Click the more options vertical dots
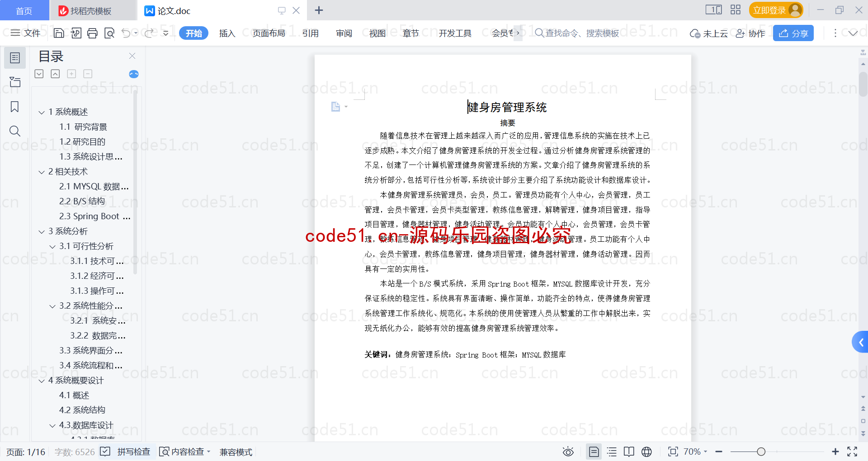868x461 pixels. pos(835,33)
